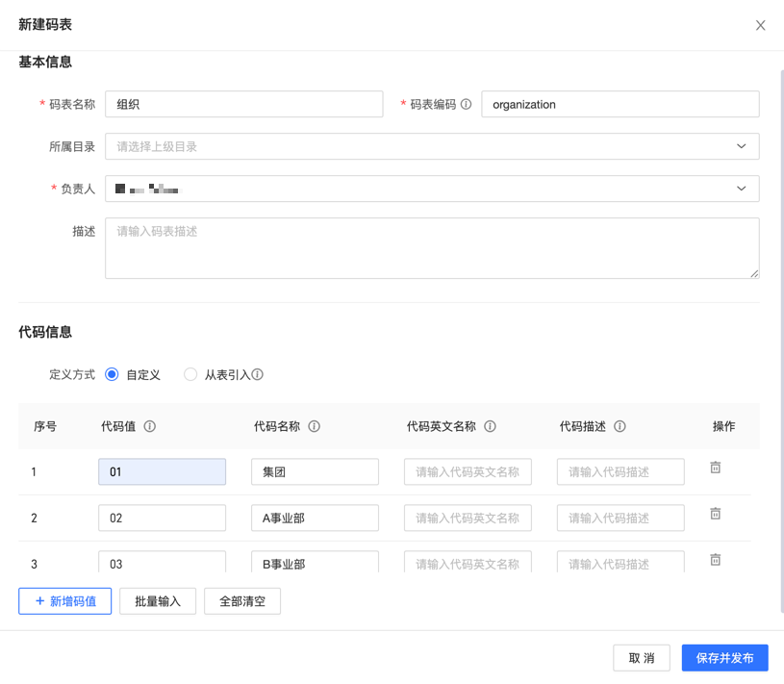
Task: Click the 描述 textarea
Action: [432, 248]
